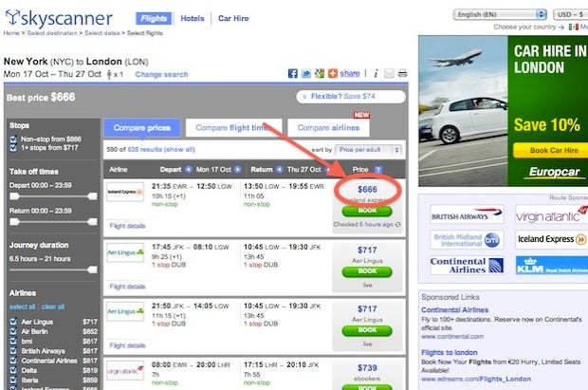Click the Change search link

161,74
